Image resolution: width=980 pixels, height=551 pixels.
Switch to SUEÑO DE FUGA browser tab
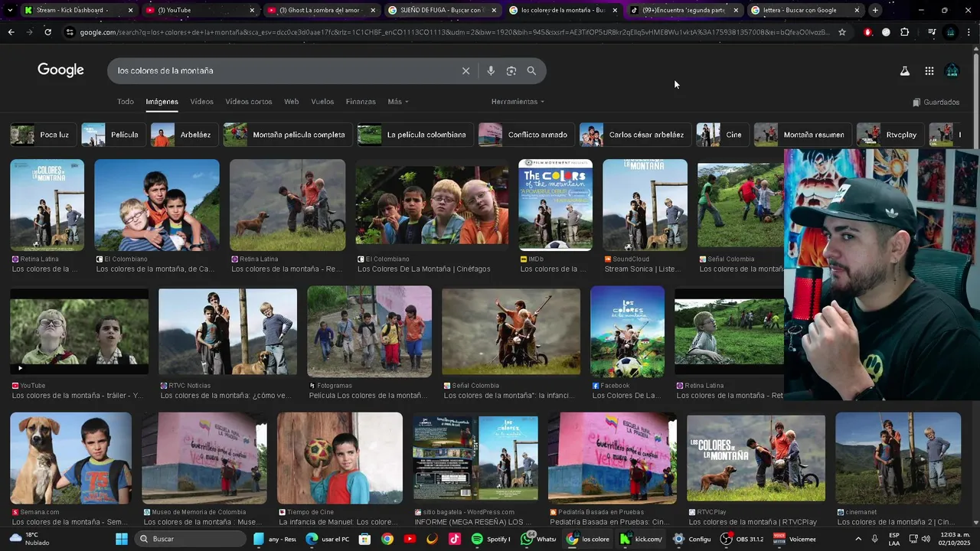(443, 10)
